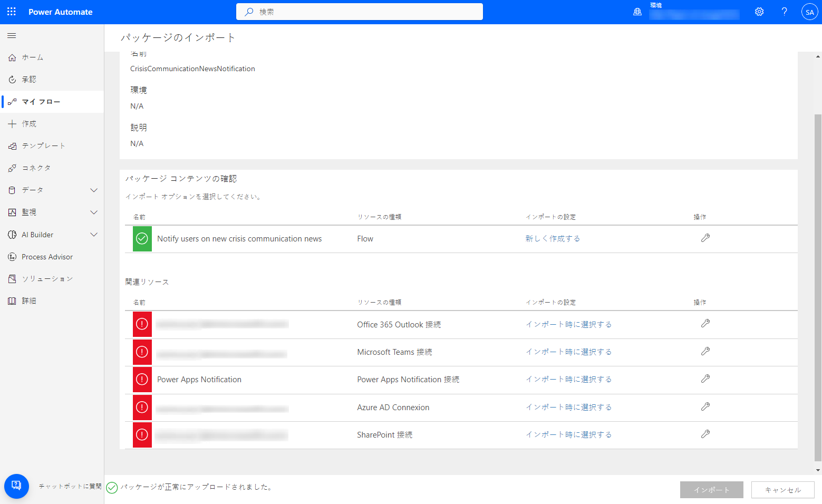Click wrench icon for Power Apps Notification row
The width and height of the screenshot is (822, 504).
705,379
